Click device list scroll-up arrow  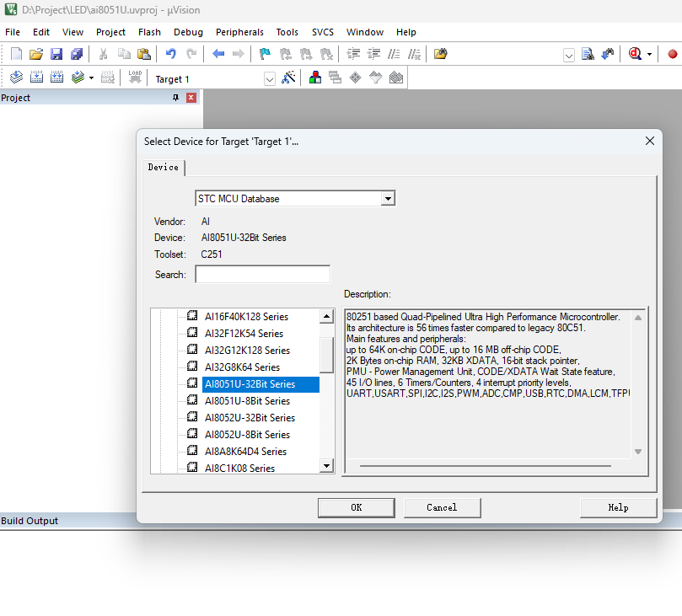[326, 316]
